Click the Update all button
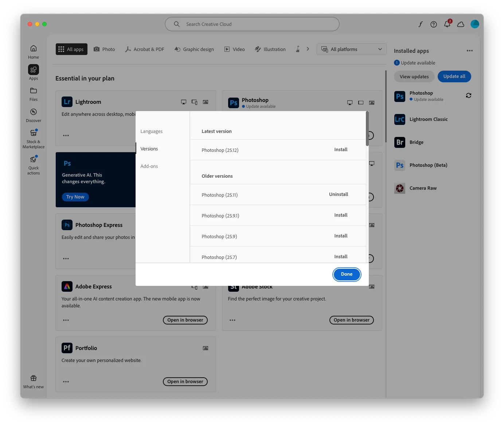 point(454,76)
